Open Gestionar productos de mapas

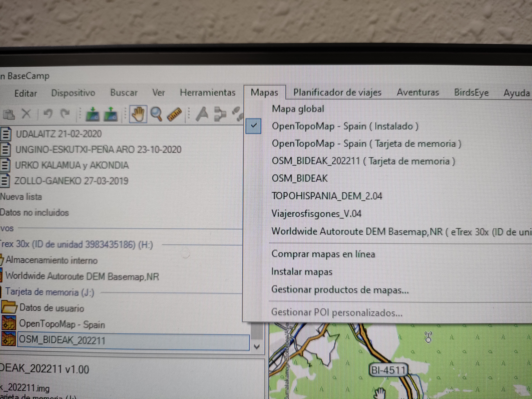point(340,290)
